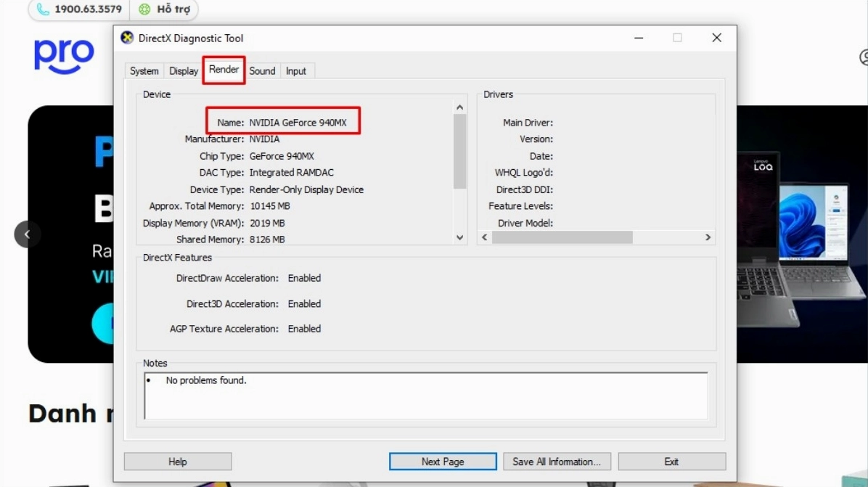Click DAC Type value Integrated RAMDAC
Image resolution: width=868 pixels, height=487 pixels.
coord(291,173)
